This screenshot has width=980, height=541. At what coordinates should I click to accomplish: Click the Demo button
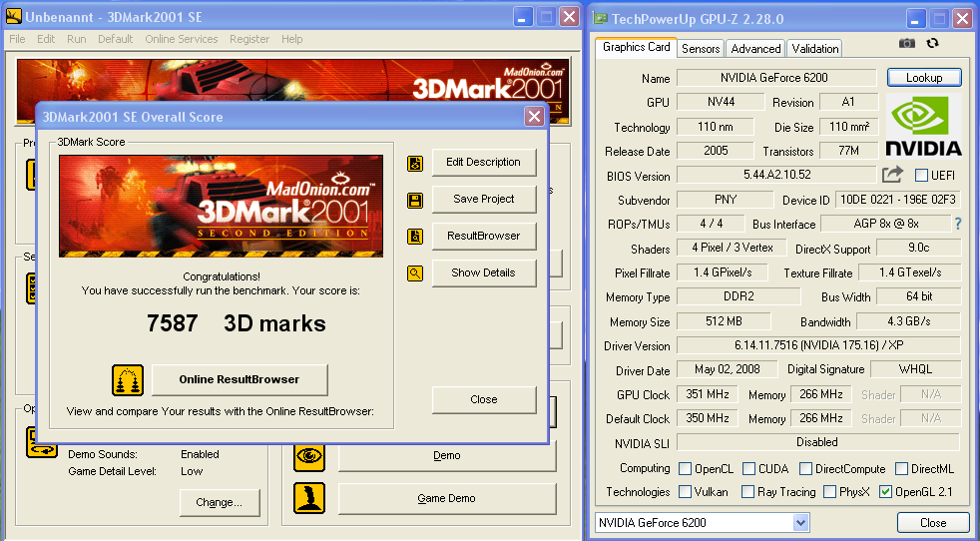(447, 455)
